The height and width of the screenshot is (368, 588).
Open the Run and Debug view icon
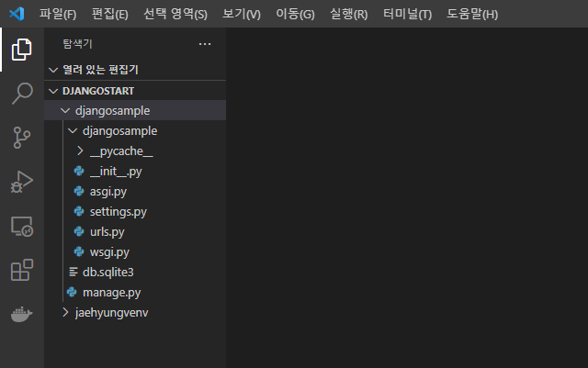coord(22,182)
